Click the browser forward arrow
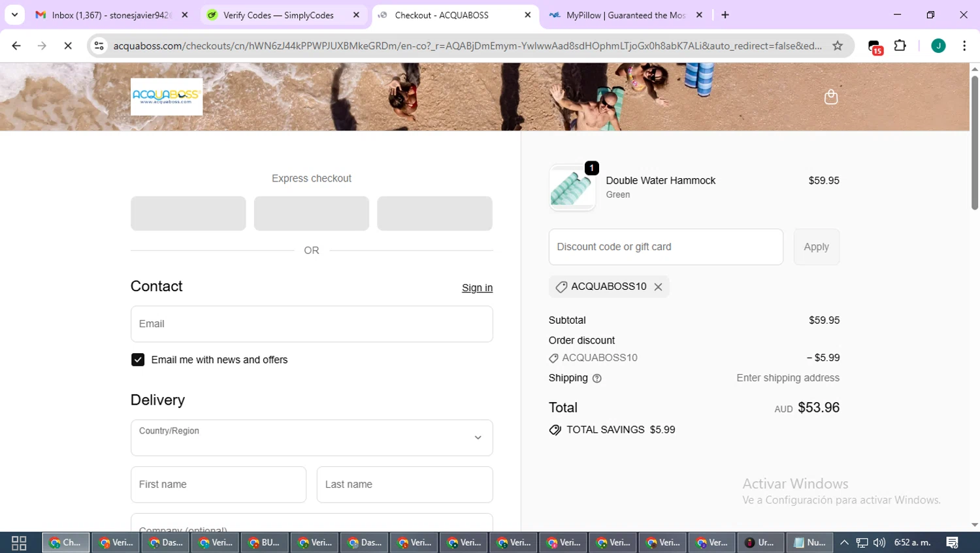Image resolution: width=980 pixels, height=553 pixels. (42, 46)
